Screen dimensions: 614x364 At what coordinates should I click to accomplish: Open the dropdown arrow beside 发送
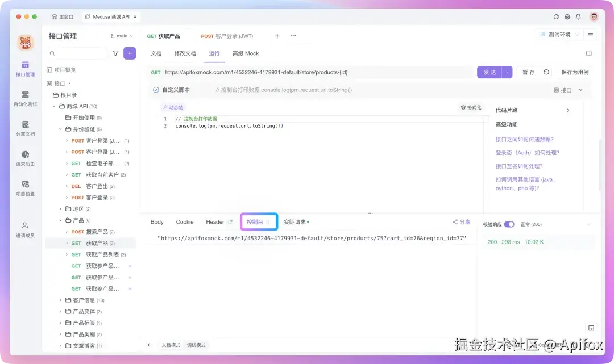click(x=507, y=72)
